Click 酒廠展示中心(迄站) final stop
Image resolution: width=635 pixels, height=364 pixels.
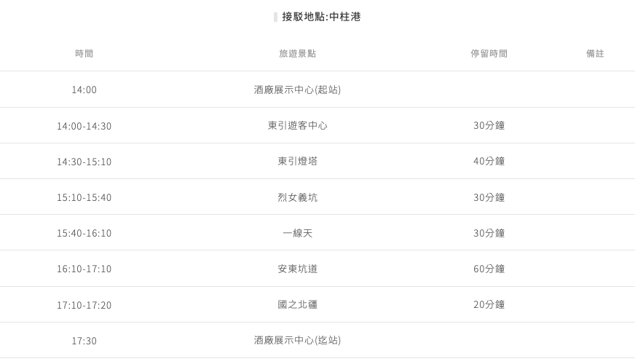click(x=297, y=340)
